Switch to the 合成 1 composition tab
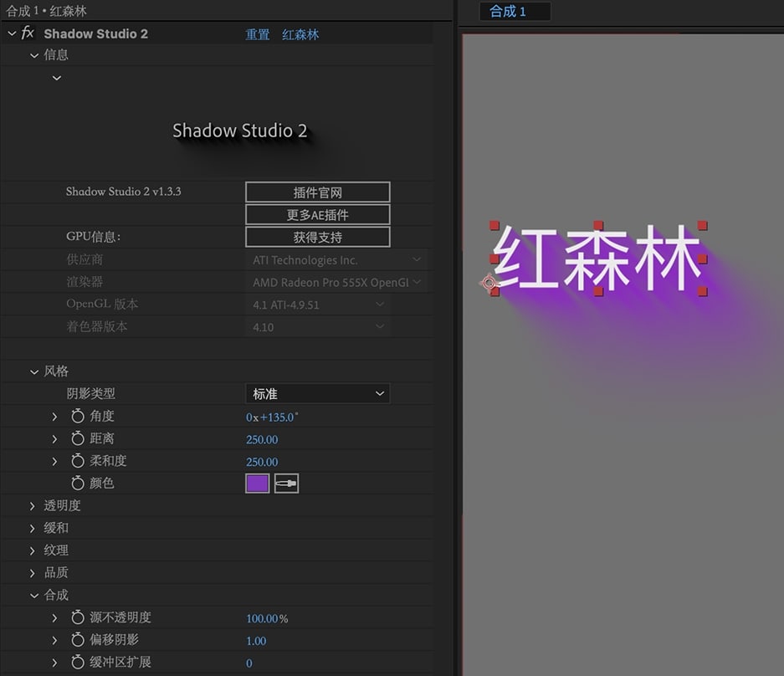This screenshot has width=784, height=676. point(515,11)
